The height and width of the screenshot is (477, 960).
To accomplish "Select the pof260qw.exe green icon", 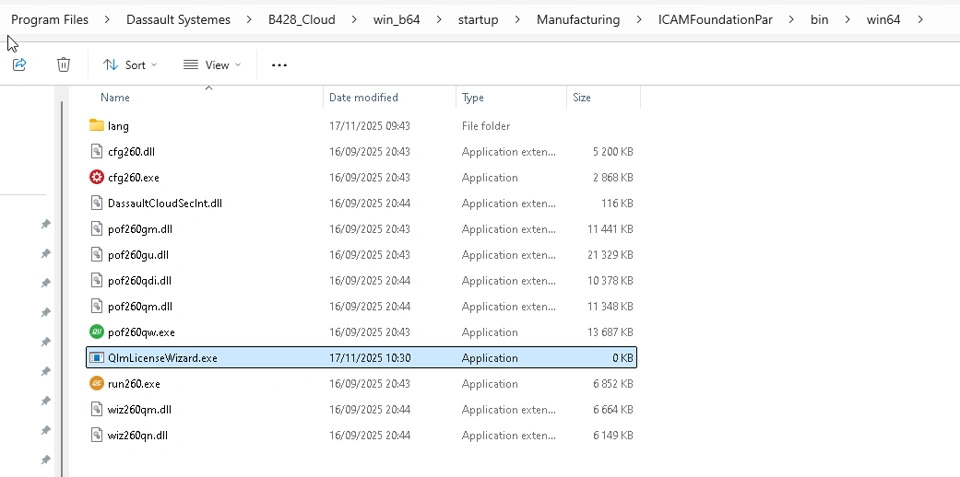I will [x=97, y=332].
